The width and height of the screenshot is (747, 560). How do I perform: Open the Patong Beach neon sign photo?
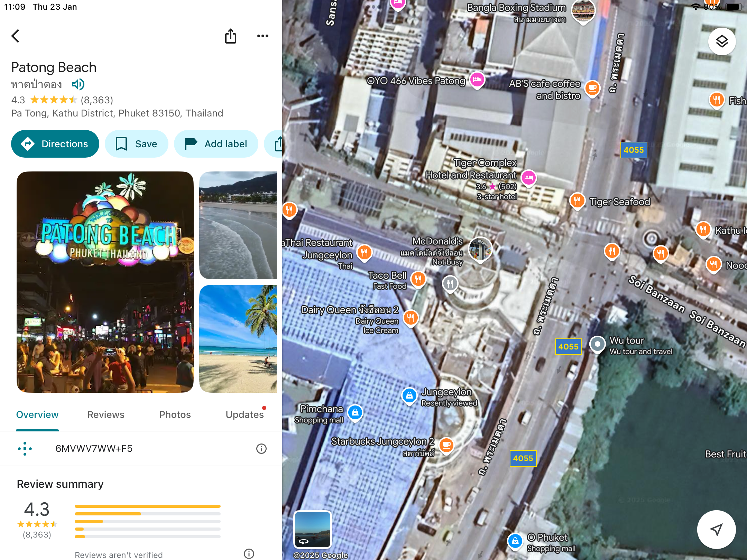pyautogui.click(x=105, y=282)
